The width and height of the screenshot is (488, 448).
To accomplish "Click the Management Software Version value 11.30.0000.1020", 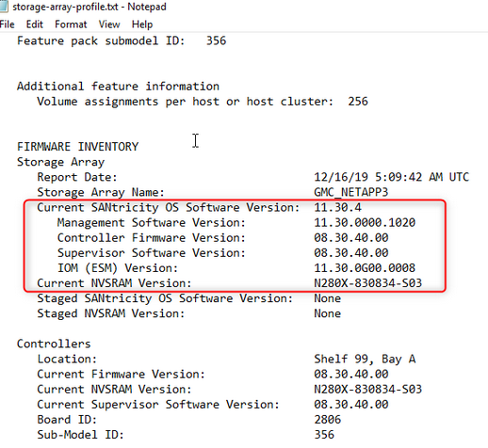I will pos(365,222).
